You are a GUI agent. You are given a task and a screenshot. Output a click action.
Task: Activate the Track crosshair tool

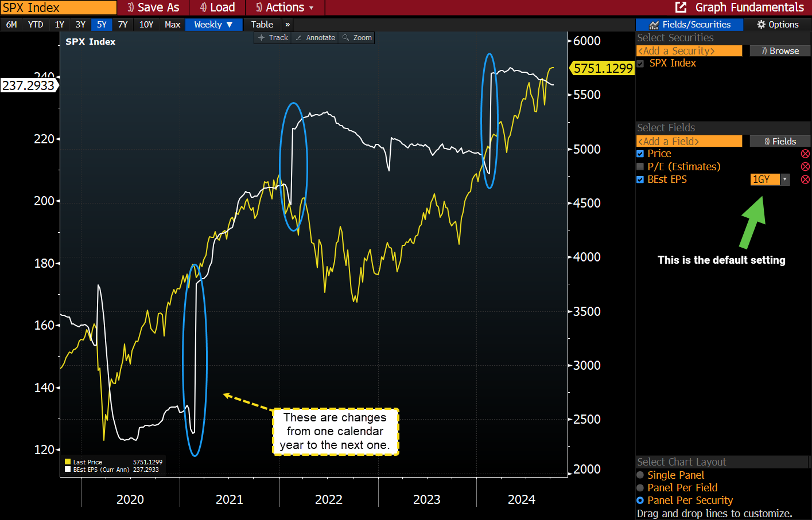pos(272,37)
